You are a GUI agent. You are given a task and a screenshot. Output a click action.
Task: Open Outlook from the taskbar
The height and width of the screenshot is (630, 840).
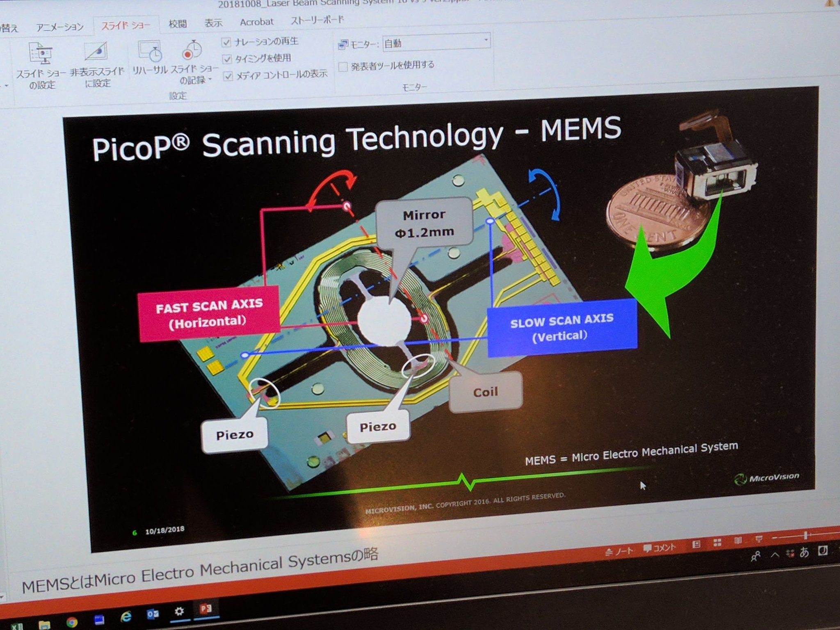[152, 614]
